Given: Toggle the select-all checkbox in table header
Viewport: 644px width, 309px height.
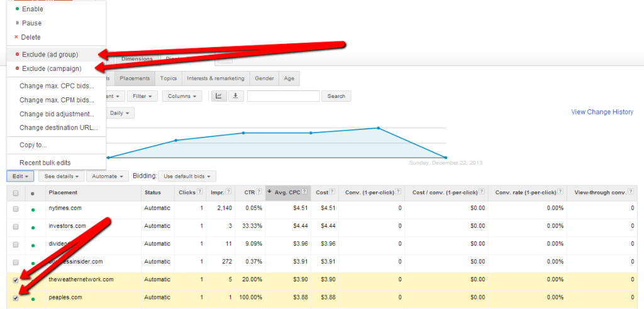Looking at the screenshot, I should [x=16, y=193].
